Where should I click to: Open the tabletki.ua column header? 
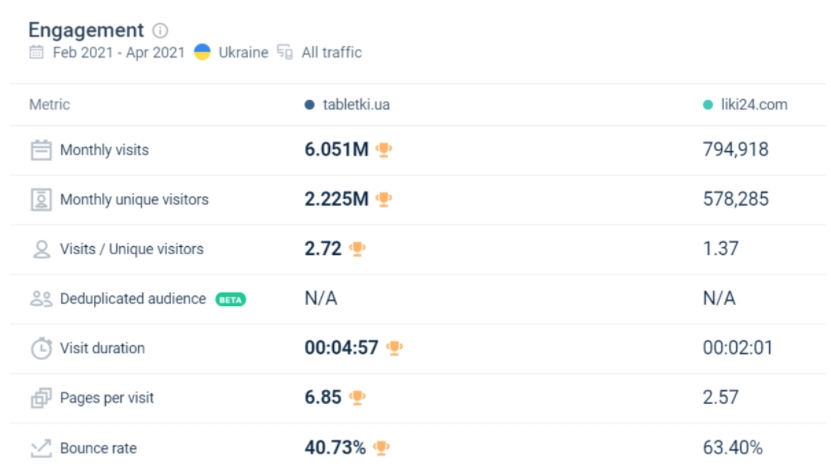tap(354, 104)
